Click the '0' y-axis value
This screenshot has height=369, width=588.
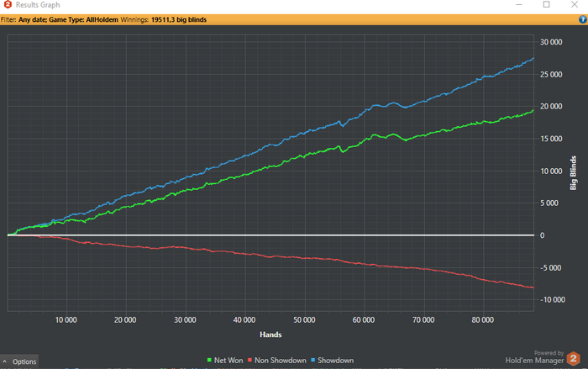tap(543, 235)
